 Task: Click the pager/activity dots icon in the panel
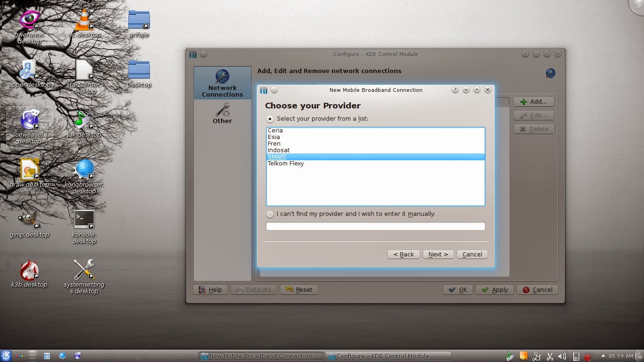coord(19,356)
